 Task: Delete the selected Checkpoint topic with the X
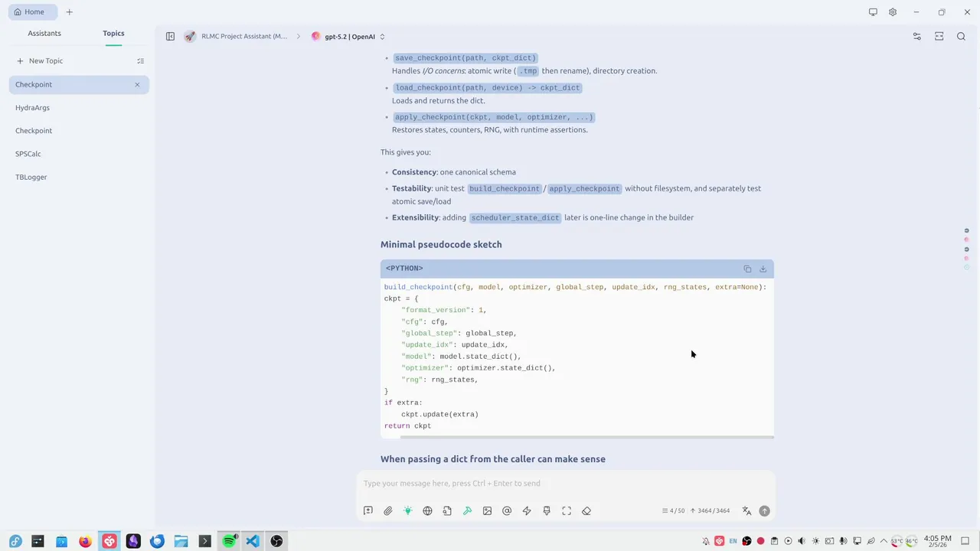[x=138, y=85]
